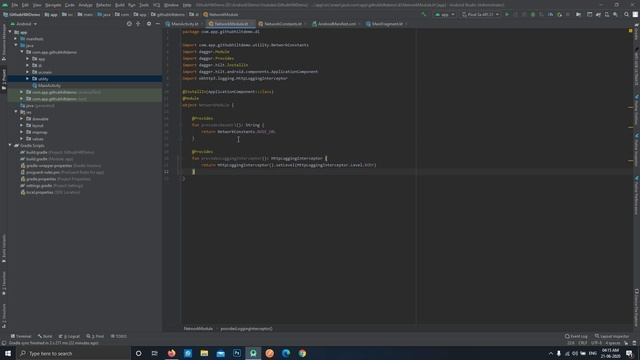Open the Pixel device selector dropdown
The width and height of the screenshot is (640, 360).
(x=481, y=14)
